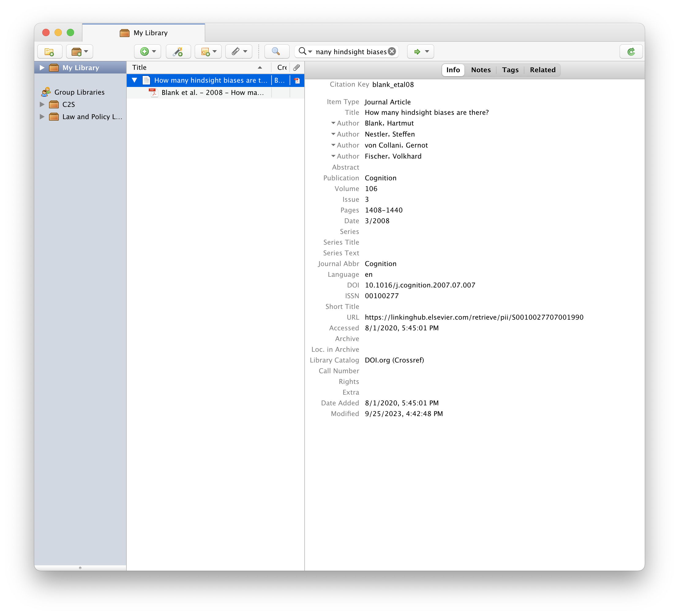Open the New Library dropdown button
The width and height of the screenshot is (679, 616).
[80, 51]
